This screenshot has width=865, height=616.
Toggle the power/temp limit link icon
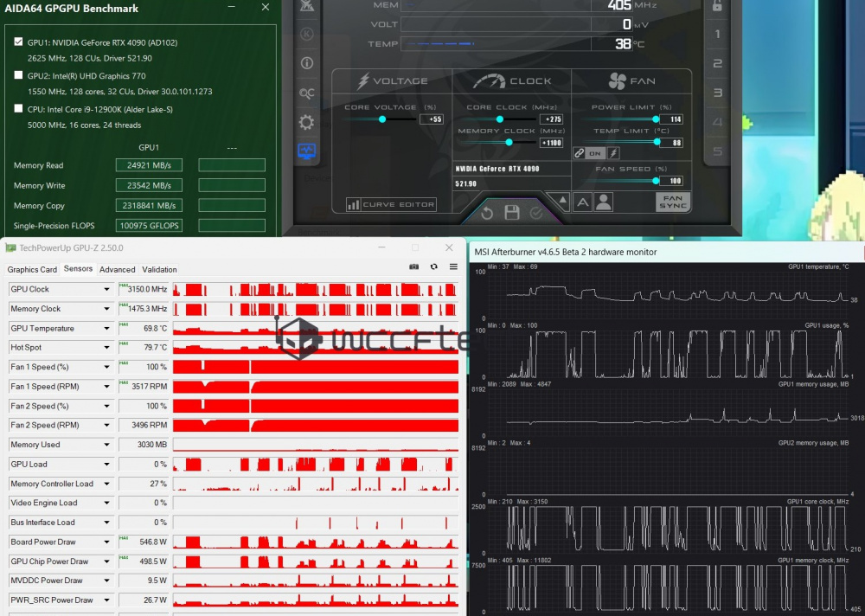tap(579, 153)
